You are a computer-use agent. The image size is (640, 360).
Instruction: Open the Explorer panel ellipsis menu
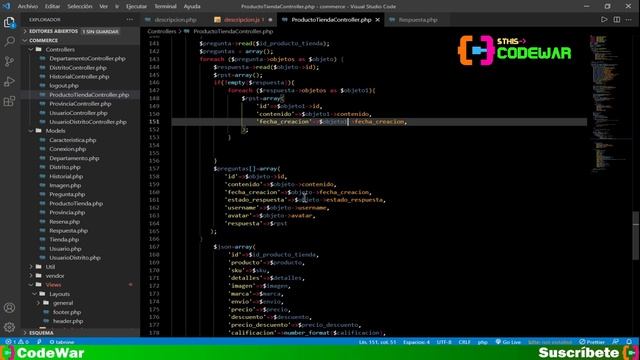coord(130,20)
